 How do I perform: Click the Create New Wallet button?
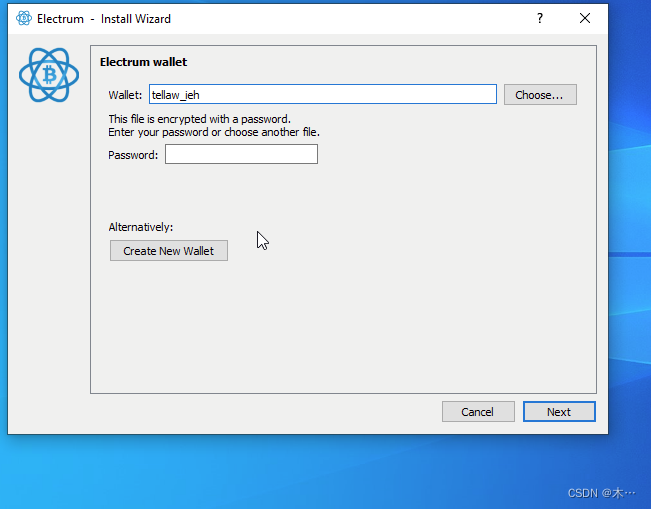169,251
